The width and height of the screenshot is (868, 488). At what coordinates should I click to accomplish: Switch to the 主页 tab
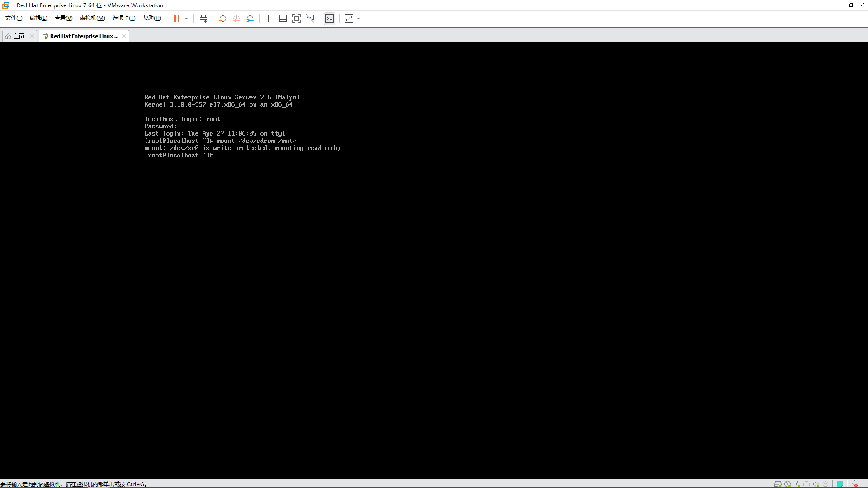pos(19,36)
